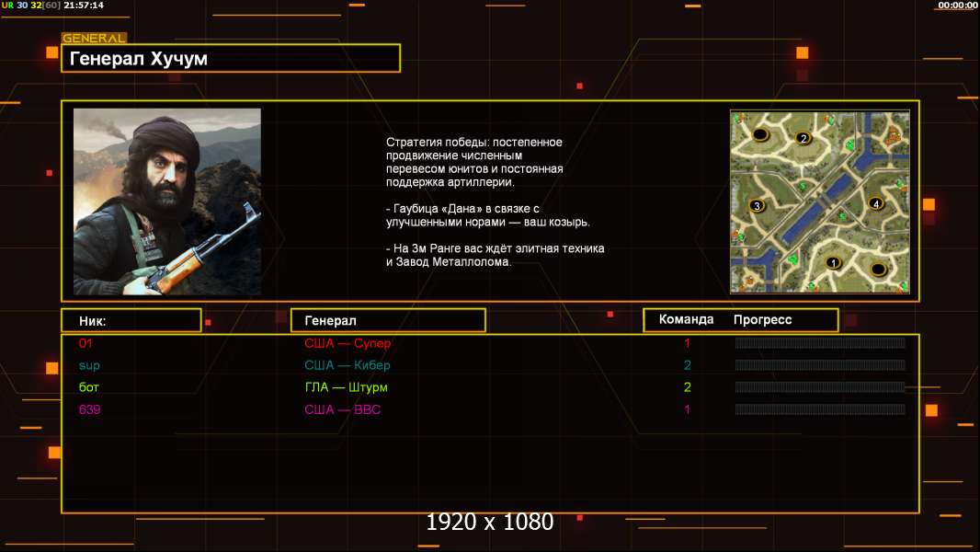Image resolution: width=980 pixels, height=552 pixels.
Task: Click team number of player sup
Action: (x=687, y=365)
